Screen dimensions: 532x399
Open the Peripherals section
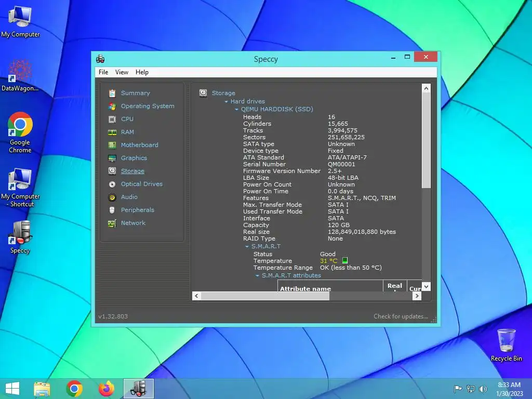(137, 210)
